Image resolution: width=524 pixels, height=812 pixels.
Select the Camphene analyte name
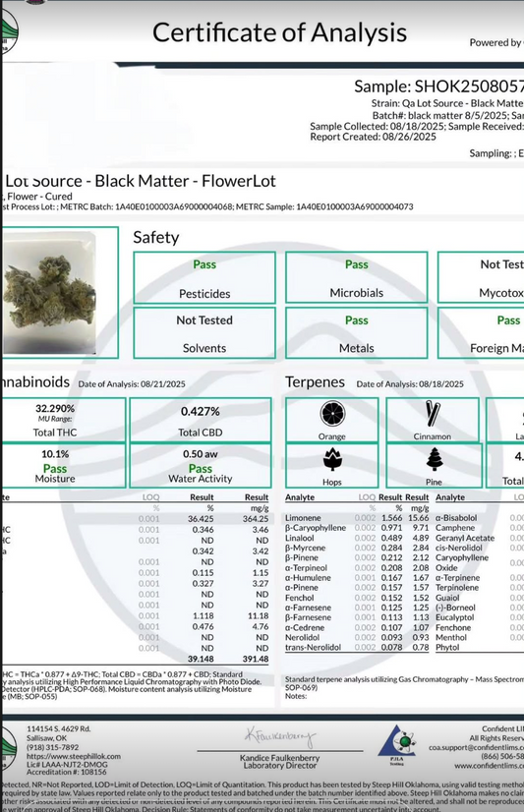(x=455, y=528)
